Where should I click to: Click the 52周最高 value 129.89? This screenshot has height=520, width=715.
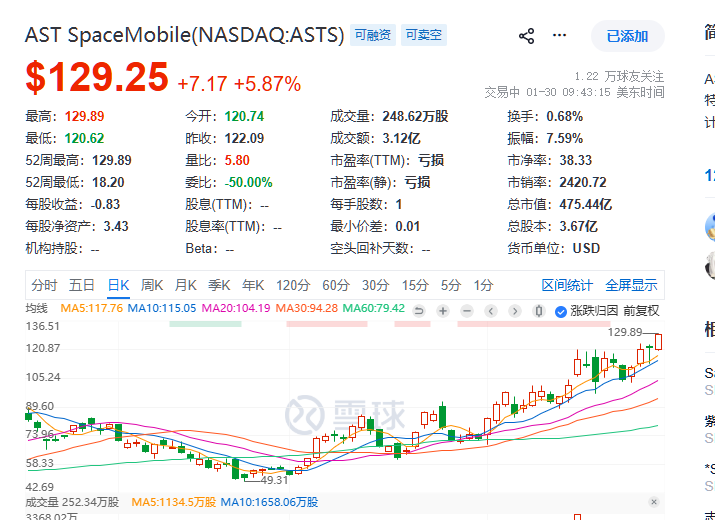tap(112, 161)
